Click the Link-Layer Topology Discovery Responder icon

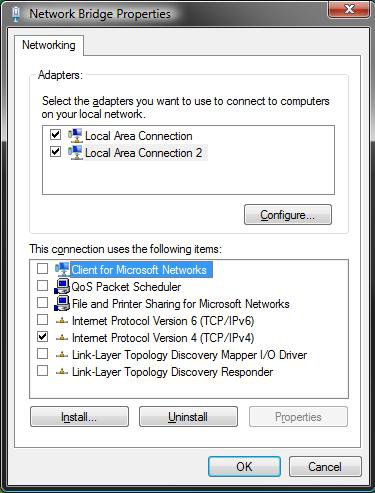(x=62, y=372)
